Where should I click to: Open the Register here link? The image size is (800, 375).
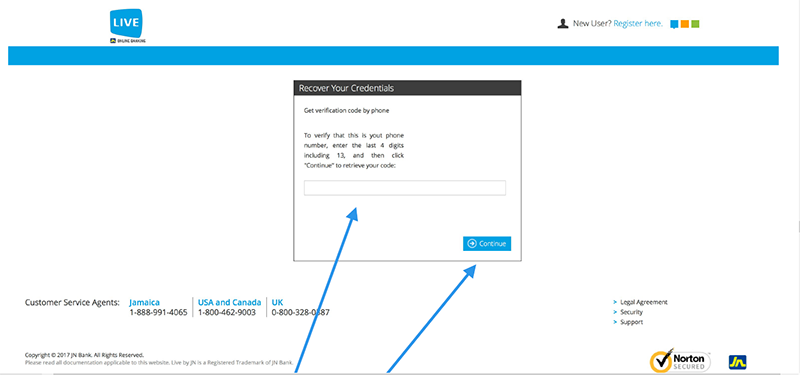638,23
